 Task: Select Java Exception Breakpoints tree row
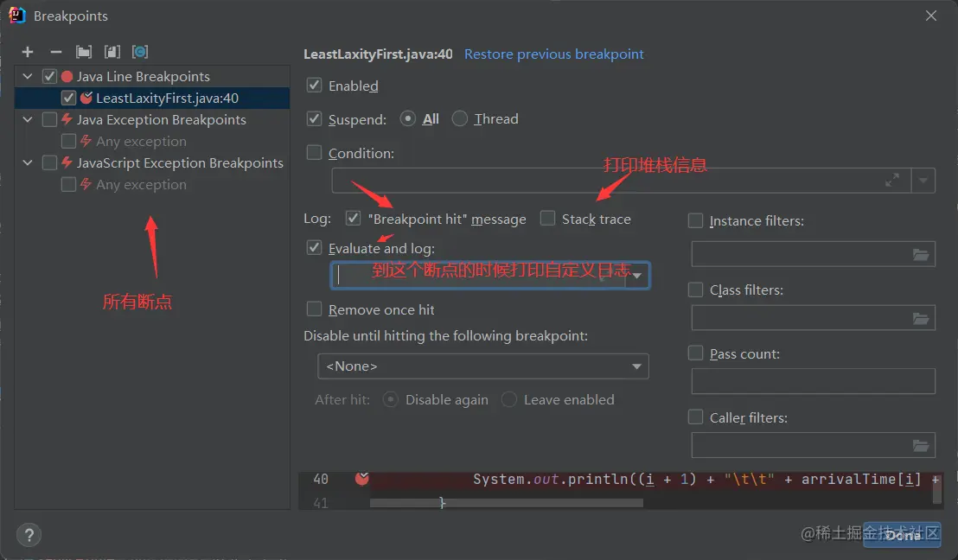click(x=152, y=119)
